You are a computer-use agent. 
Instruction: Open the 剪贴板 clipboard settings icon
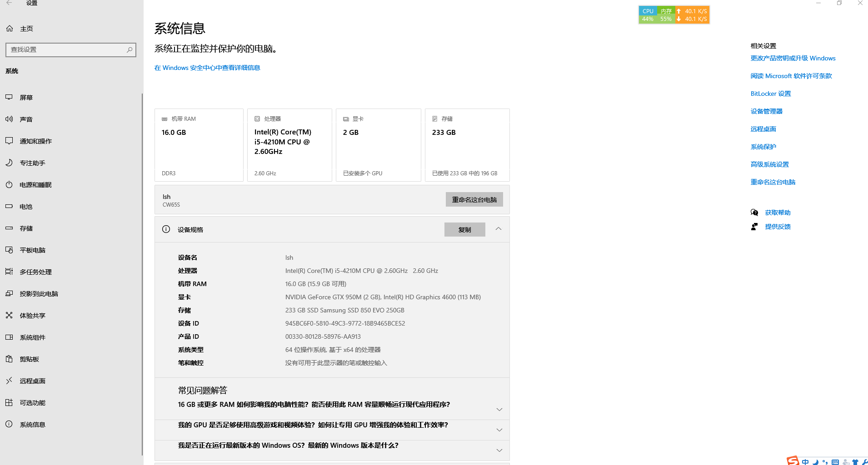[9, 359]
